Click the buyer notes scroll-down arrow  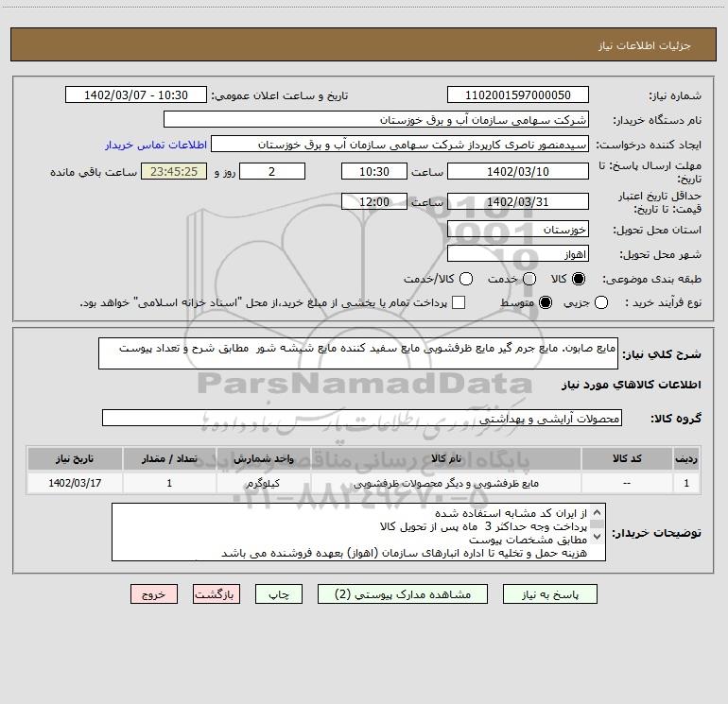598,537
